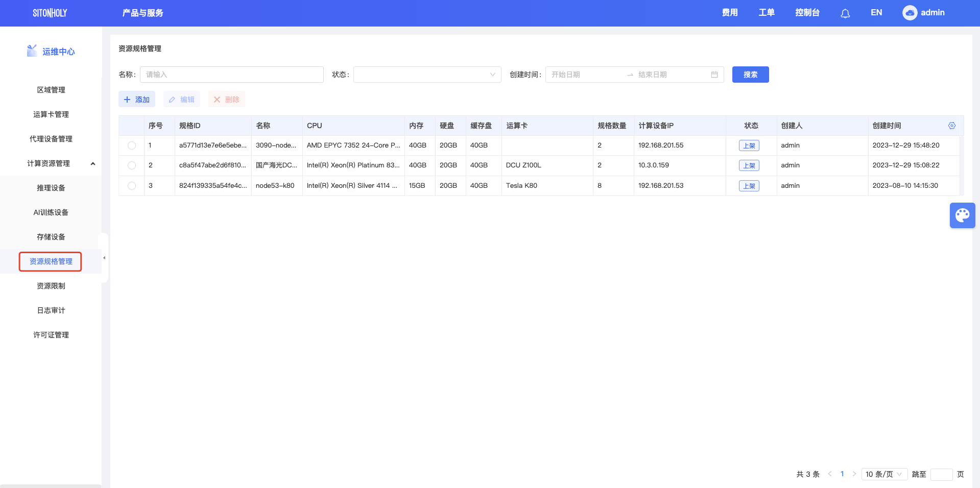Go to 区域管理 in sidebar
Image resolution: width=980 pixels, height=488 pixels.
(51, 90)
